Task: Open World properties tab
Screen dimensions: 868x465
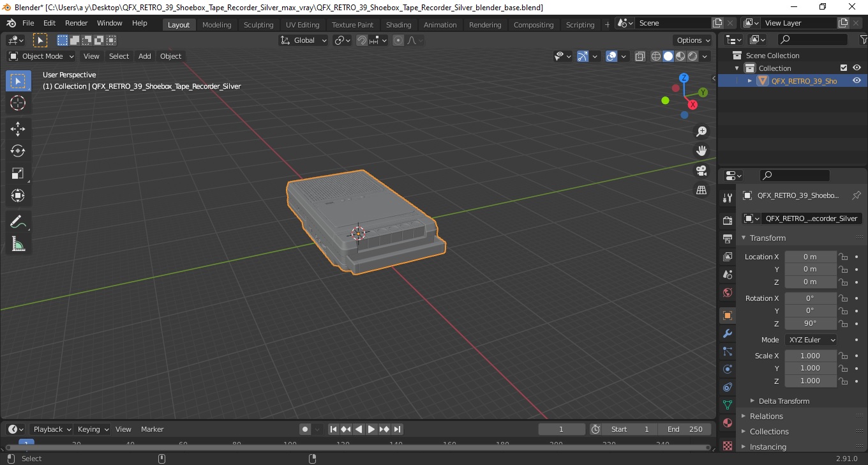Action: (x=727, y=292)
